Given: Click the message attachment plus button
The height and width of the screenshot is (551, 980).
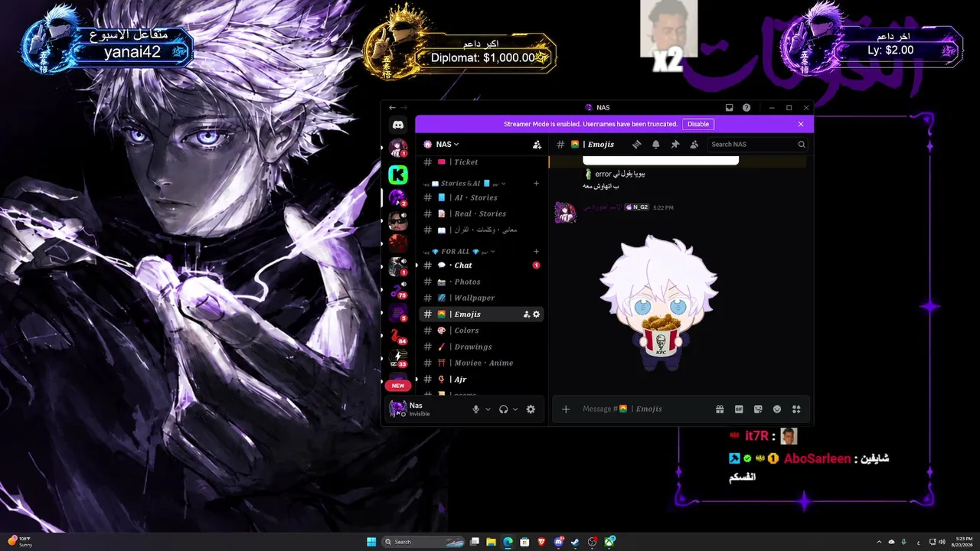Looking at the screenshot, I should (566, 409).
